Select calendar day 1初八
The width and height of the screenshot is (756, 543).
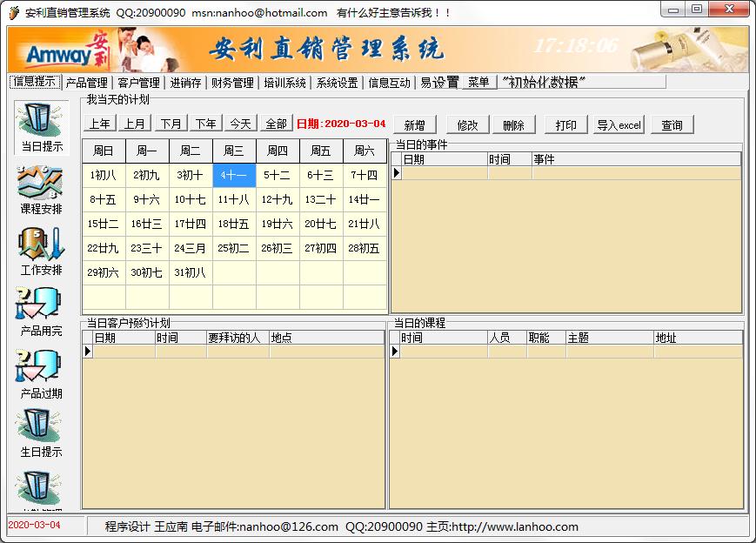pos(104,175)
